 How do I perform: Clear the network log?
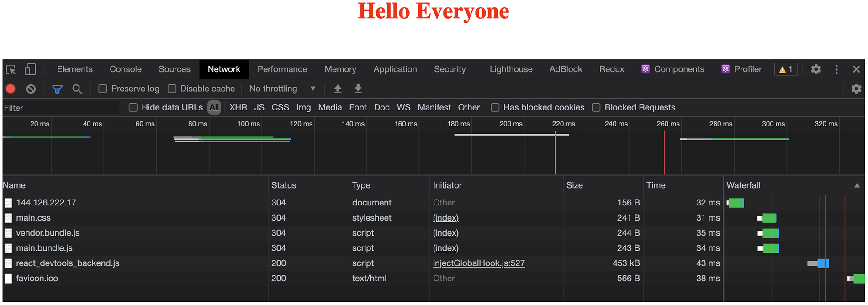(31, 89)
